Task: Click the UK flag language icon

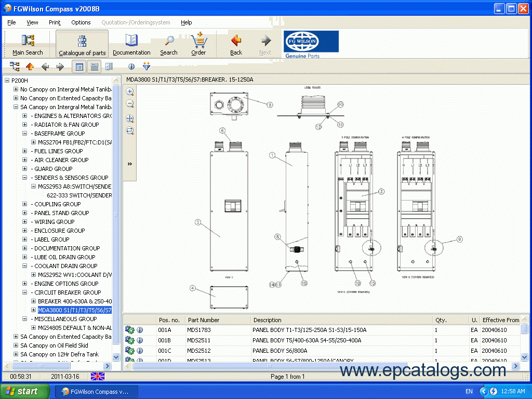Action: click(98, 376)
